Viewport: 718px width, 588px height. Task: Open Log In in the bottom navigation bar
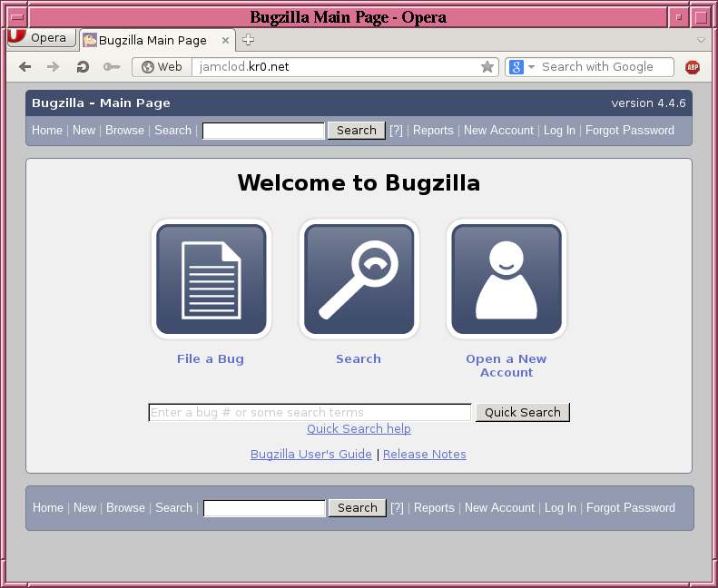560,507
